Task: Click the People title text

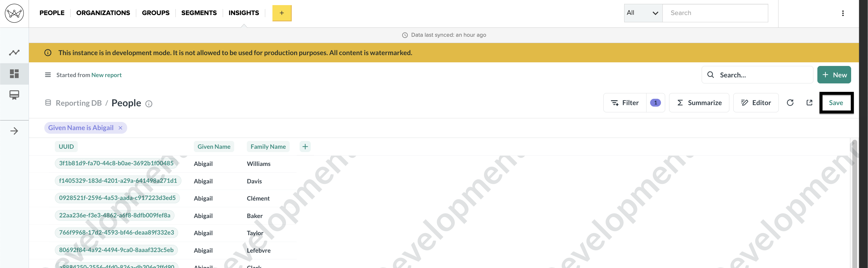Action: pyautogui.click(x=126, y=103)
